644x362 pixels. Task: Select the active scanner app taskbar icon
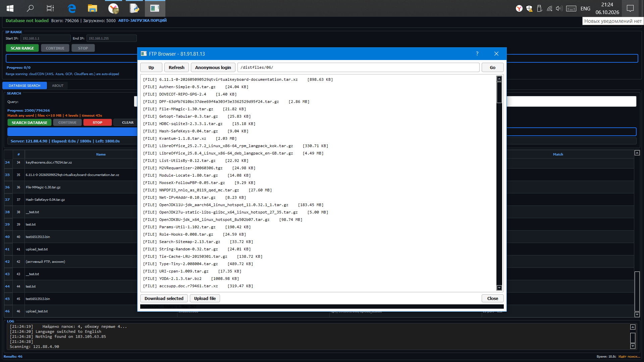pyautogui.click(x=155, y=8)
